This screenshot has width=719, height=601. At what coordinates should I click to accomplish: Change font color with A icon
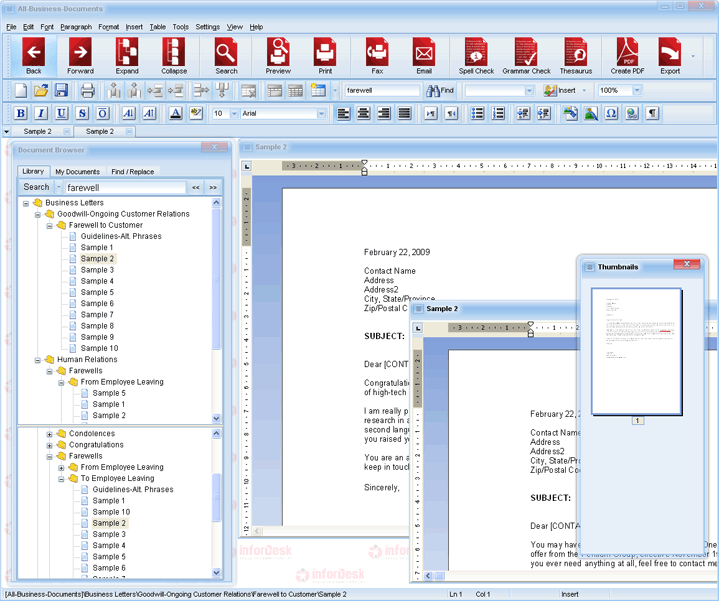(x=175, y=113)
